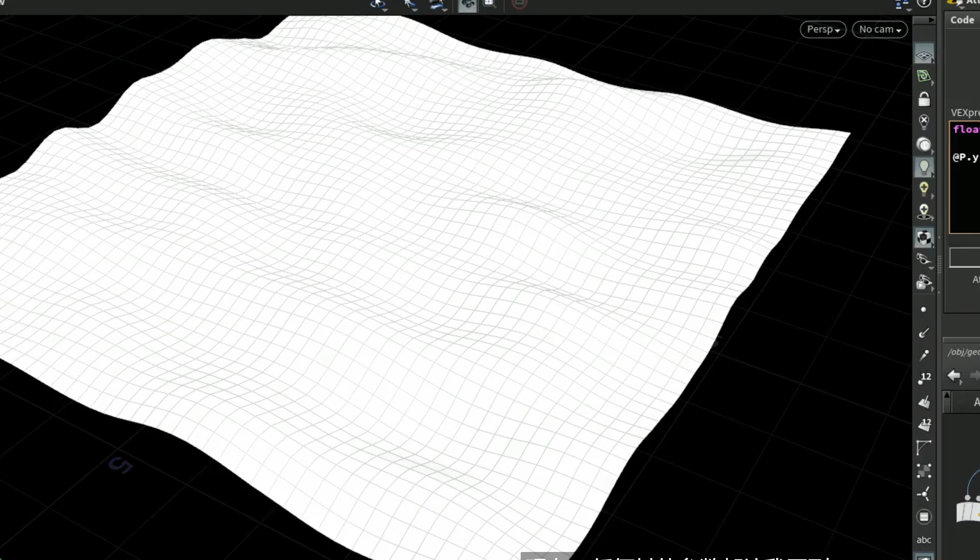980x560 pixels.
Task: Click the back arrow in network path bar
Action: point(954,376)
